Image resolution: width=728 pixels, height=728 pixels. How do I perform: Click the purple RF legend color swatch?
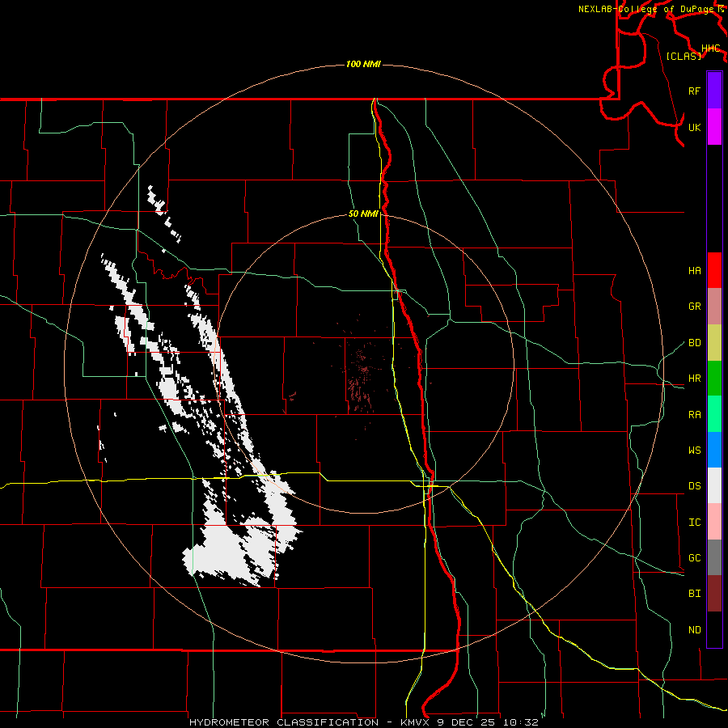(x=714, y=91)
